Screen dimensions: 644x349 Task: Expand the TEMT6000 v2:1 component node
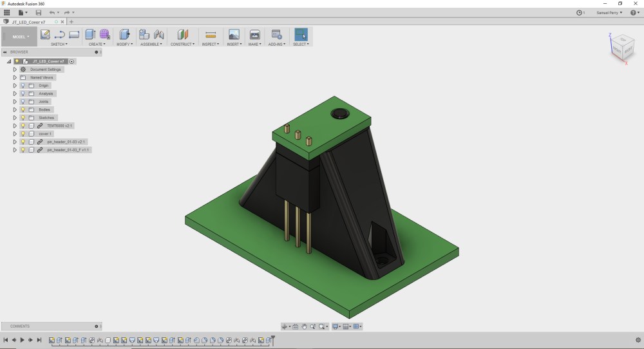click(x=15, y=126)
